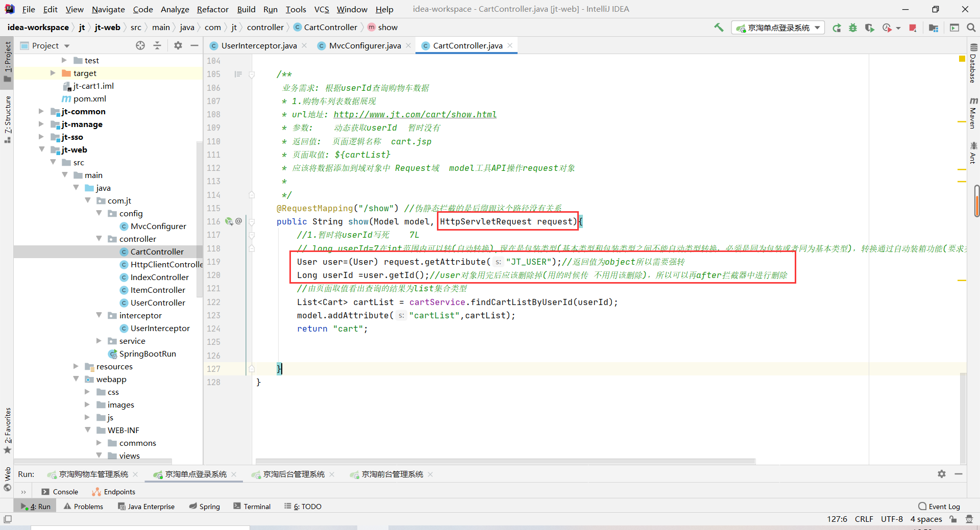This screenshot has width=980, height=530.
Task: Click the inspection inspector icon in status bar
Action: [969, 519]
